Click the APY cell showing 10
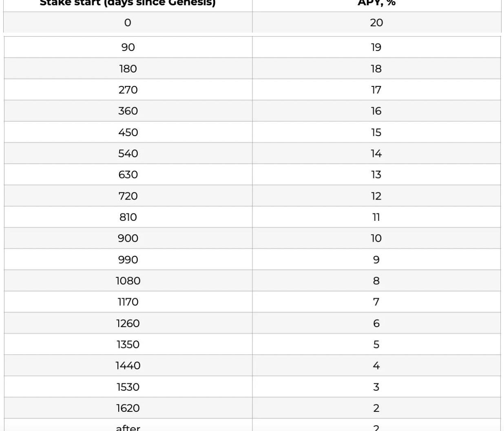Screen dimensions: 504x431 (x=376, y=238)
